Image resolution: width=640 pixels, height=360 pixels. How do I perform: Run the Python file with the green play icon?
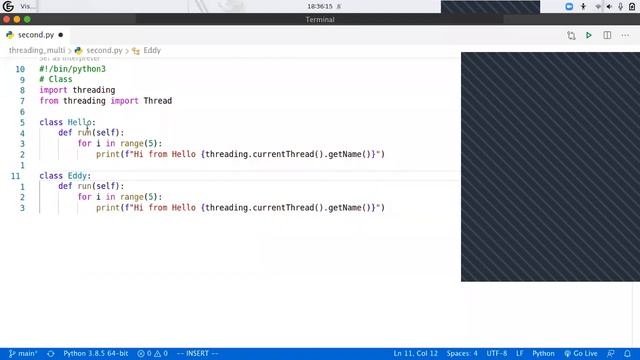point(589,35)
